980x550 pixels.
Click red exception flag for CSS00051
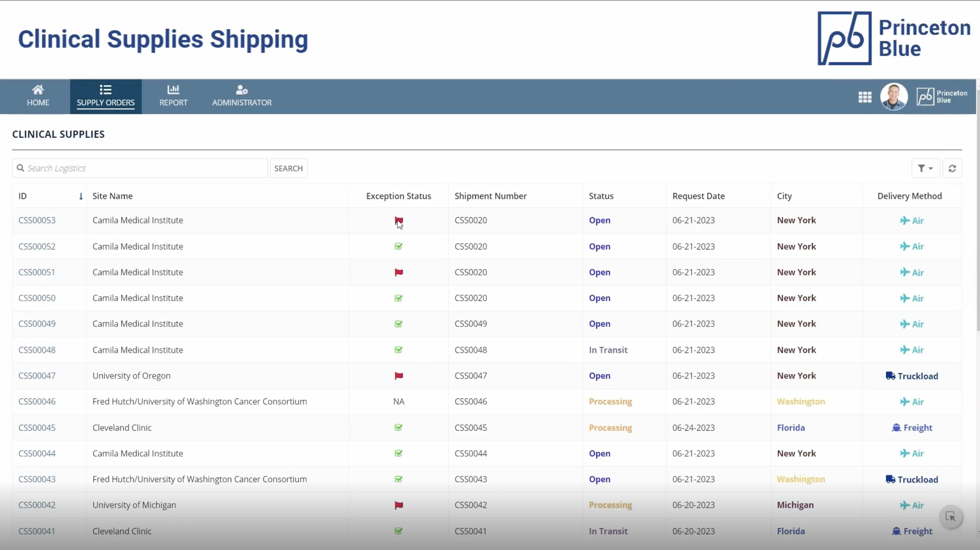(398, 272)
